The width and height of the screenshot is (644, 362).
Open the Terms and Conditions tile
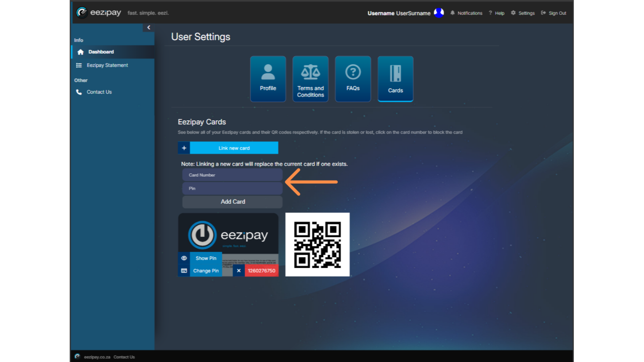click(311, 79)
